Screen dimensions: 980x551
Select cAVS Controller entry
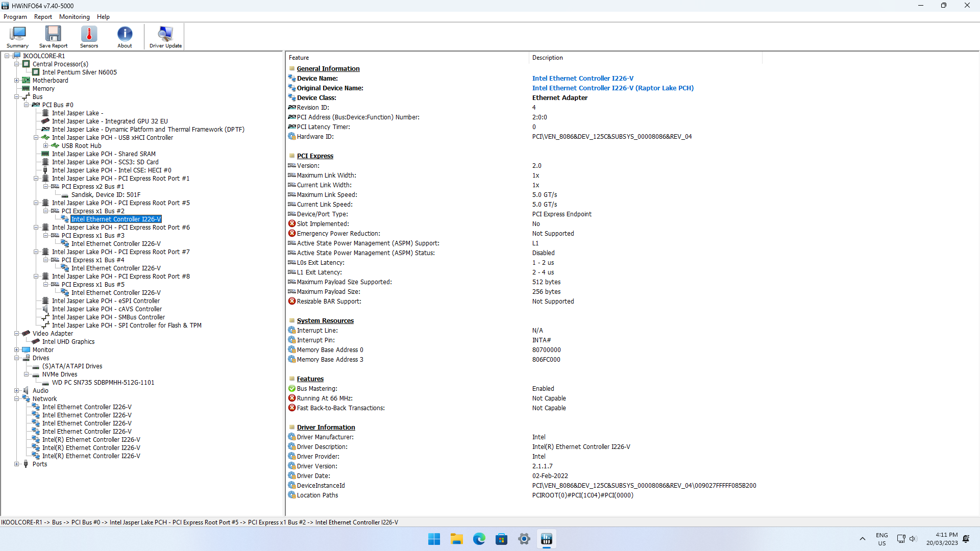tap(107, 309)
